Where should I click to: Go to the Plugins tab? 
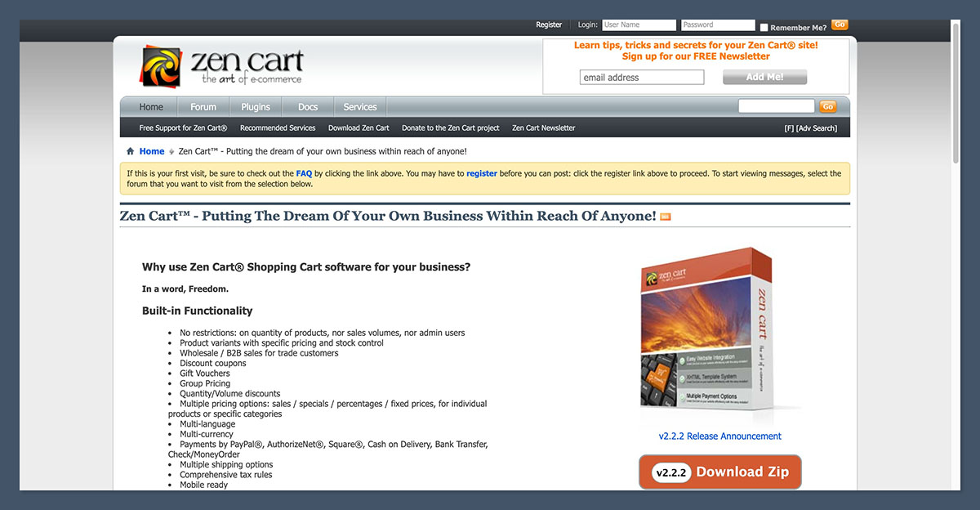click(x=256, y=107)
